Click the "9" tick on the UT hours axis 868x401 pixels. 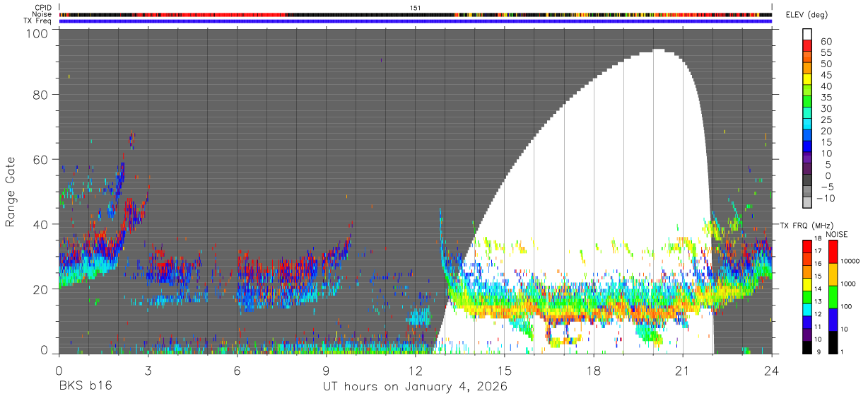[x=327, y=370]
